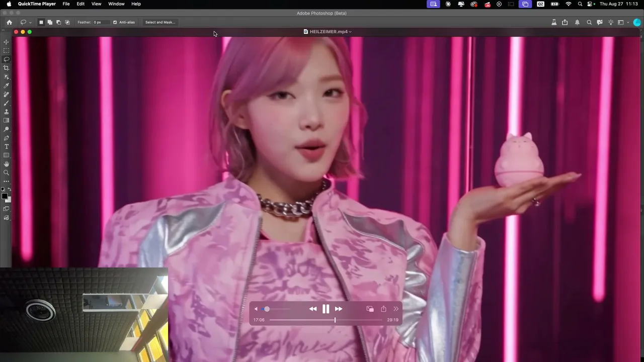Screen dimensions: 644x362
Task: Select the Move tool in Photoshop
Action: [7, 42]
